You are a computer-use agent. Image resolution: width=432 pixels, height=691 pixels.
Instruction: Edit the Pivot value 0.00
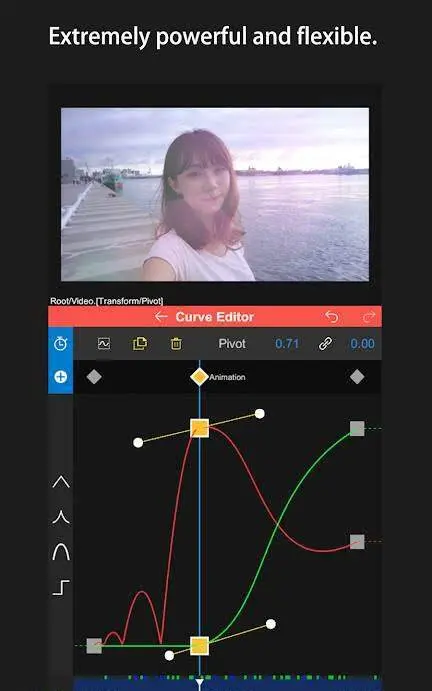pyautogui.click(x=362, y=343)
